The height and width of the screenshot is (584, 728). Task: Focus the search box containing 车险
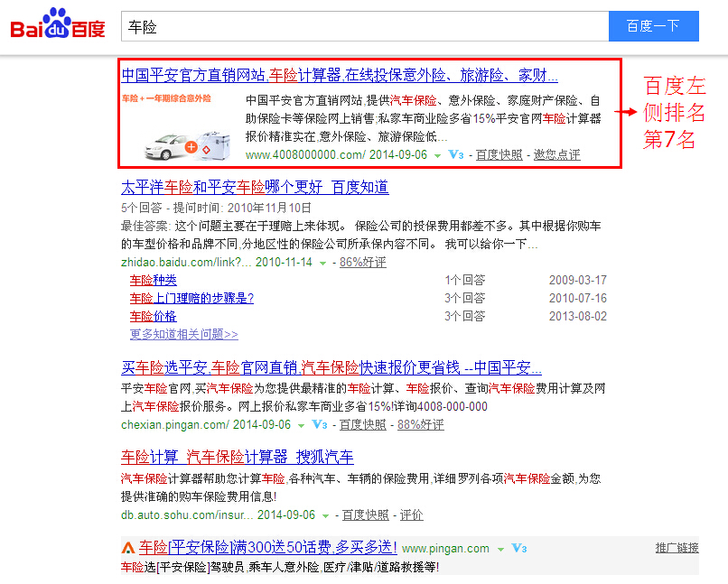(x=364, y=27)
